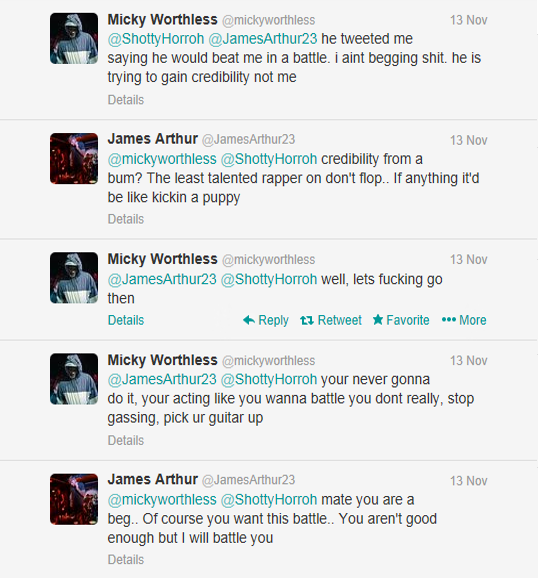The height and width of the screenshot is (578, 538).
Task: Open James Arthur name in second tweet
Action: pyautogui.click(x=153, y=139)
